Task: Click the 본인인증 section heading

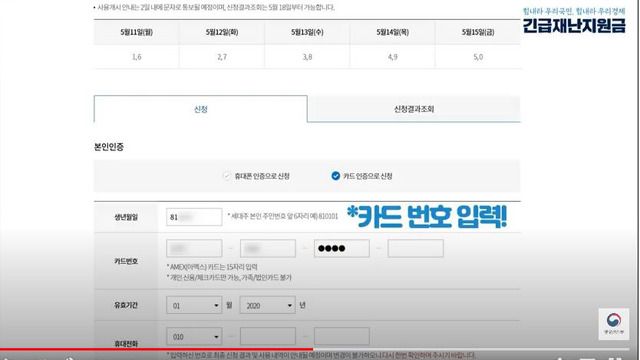Action: coord(109,147)
